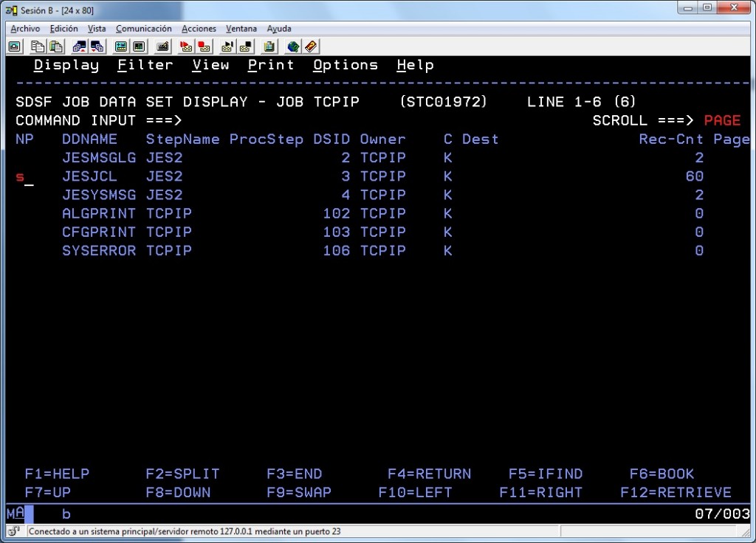This screenshot has height=543, width=756.
Task: Open the Acciones menu
Action: 199,29
